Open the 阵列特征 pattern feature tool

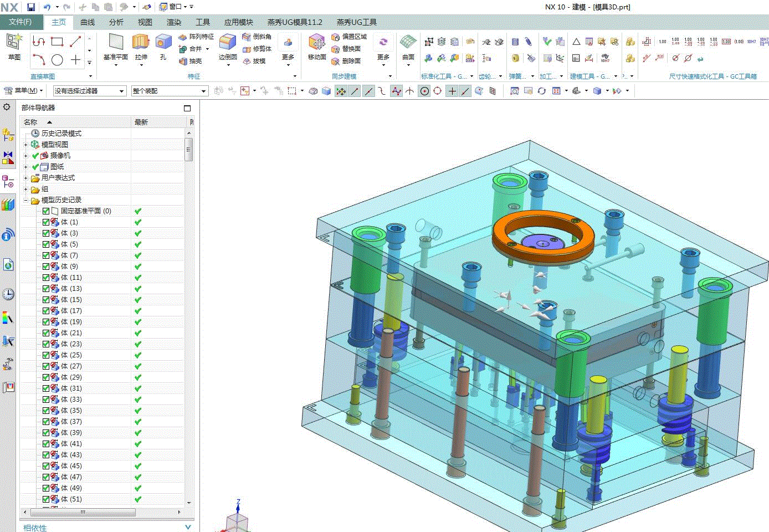click(196, 37)
